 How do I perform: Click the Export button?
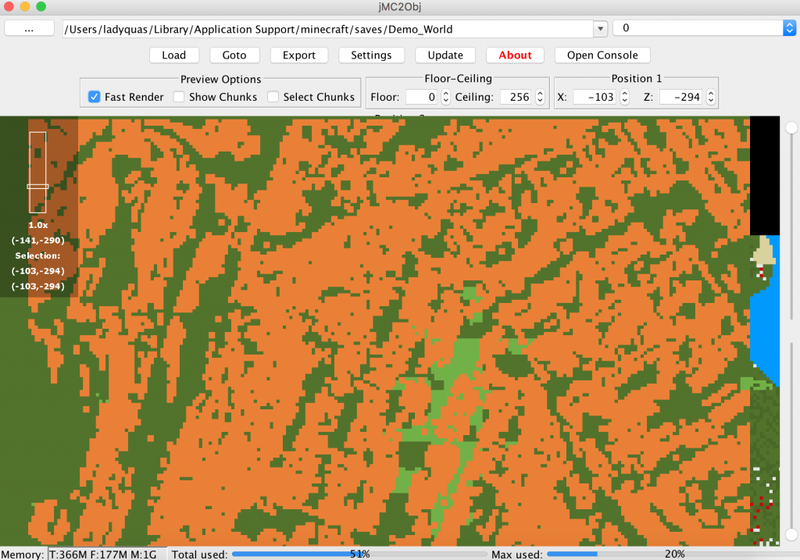pyautogui.click(x=298, y=55)
